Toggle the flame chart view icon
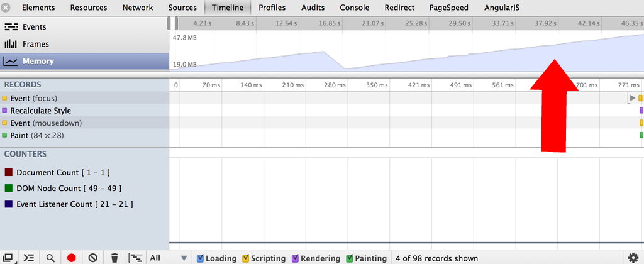 135,258
